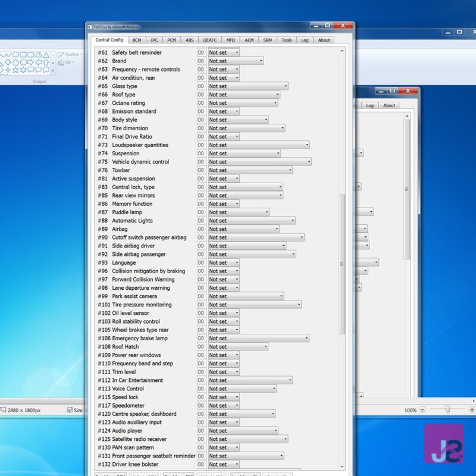Open the Language value dropdown

coord(236,262)
